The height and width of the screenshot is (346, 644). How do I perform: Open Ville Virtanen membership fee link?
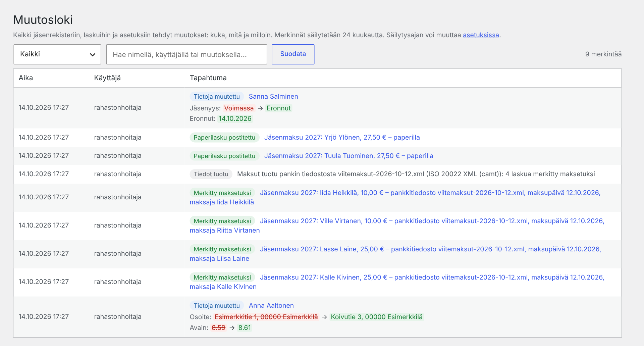tap(397, 226)
